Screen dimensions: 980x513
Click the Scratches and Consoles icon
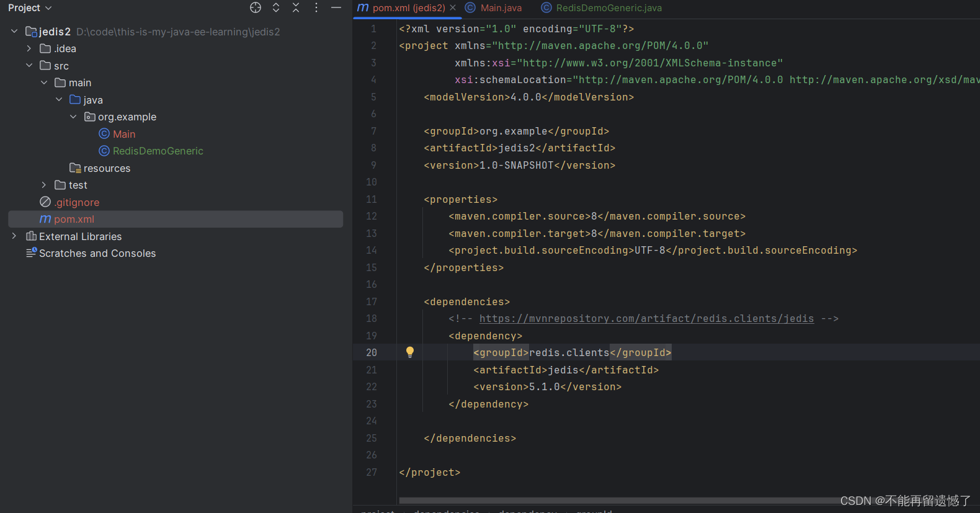pos(31,253)
